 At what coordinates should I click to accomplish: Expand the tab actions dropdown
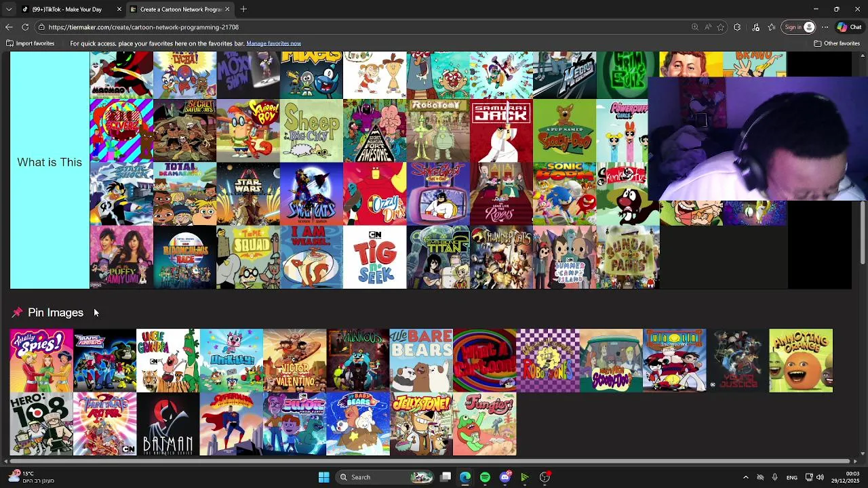click(9, 9)
